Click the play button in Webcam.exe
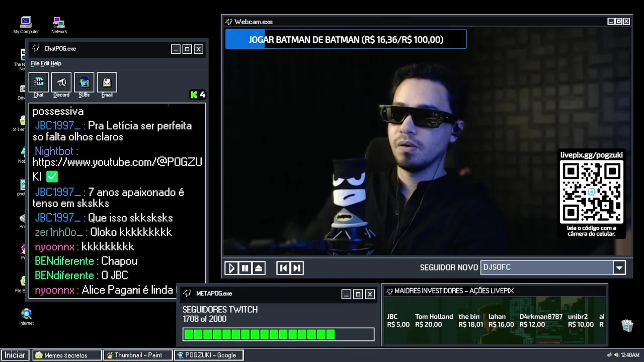 [231, 268]
